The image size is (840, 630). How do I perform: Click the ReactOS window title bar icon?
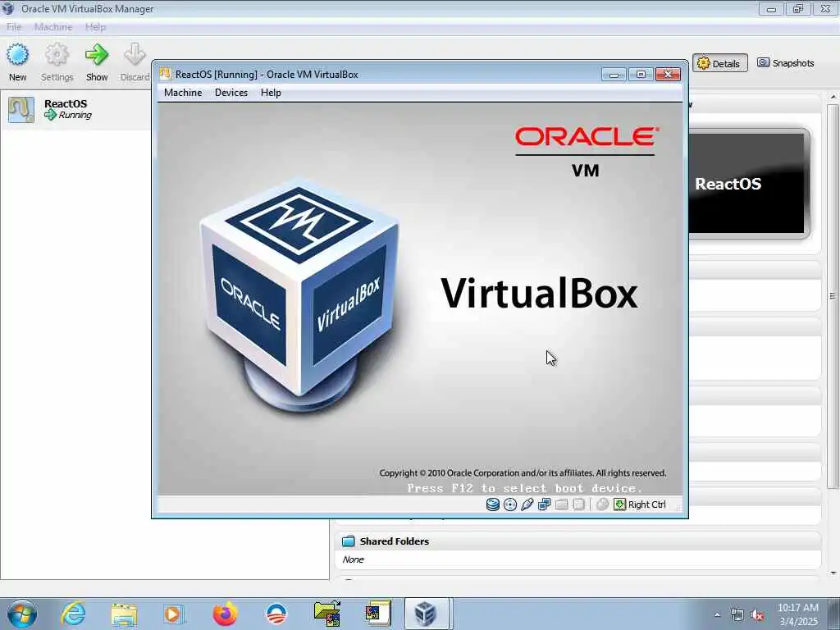click(x=165, y=74)
